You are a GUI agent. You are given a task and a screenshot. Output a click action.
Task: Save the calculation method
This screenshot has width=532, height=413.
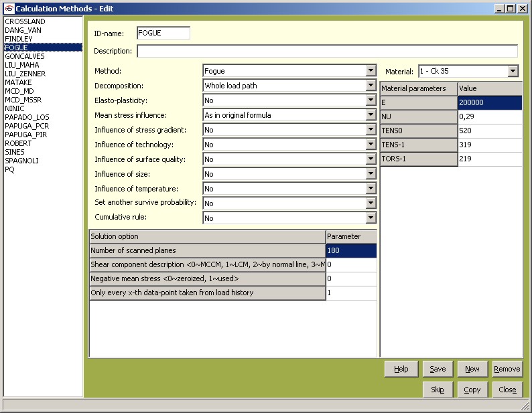(438, 369)
